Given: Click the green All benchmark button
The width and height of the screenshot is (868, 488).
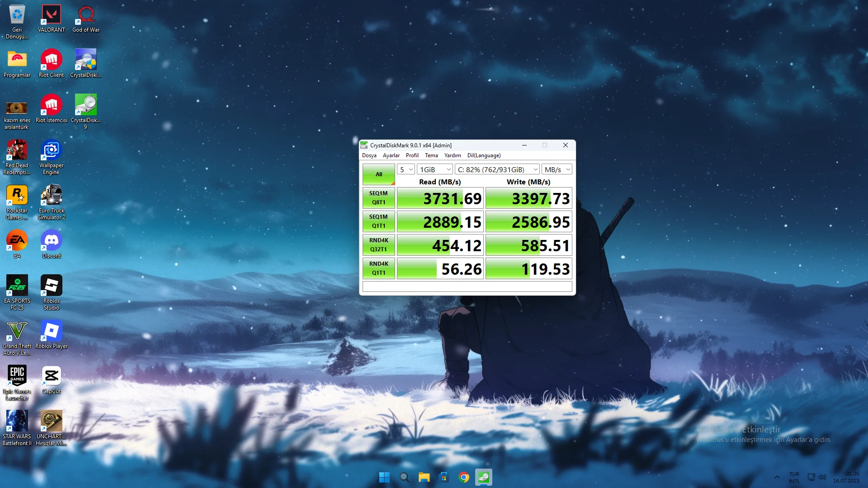Looking at the screenshot, I should pos(379,174).
